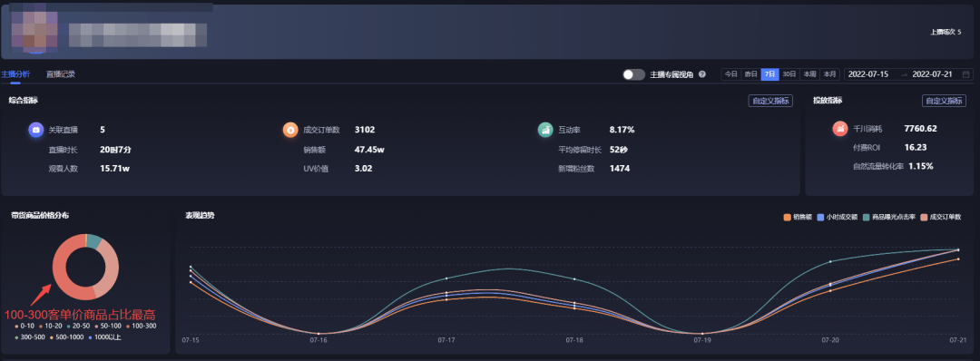Screen dimensions: 980x361
Task: Click the 关联直播 purple icon
Action: pos(36,130)
